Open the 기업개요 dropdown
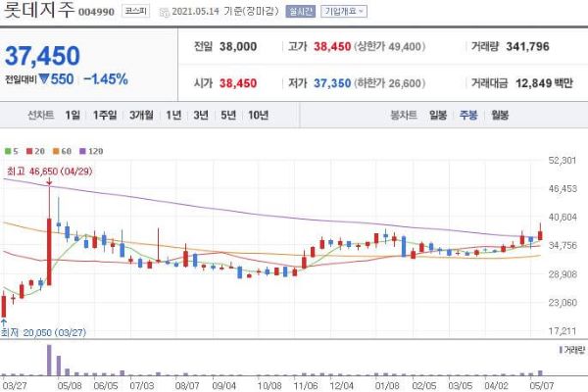 point(344,12)
